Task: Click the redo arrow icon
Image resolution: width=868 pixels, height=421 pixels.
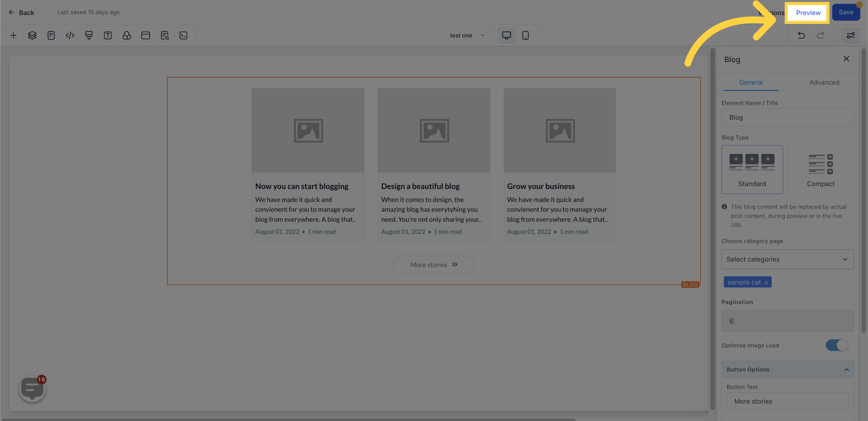Action: click(820, 35)
